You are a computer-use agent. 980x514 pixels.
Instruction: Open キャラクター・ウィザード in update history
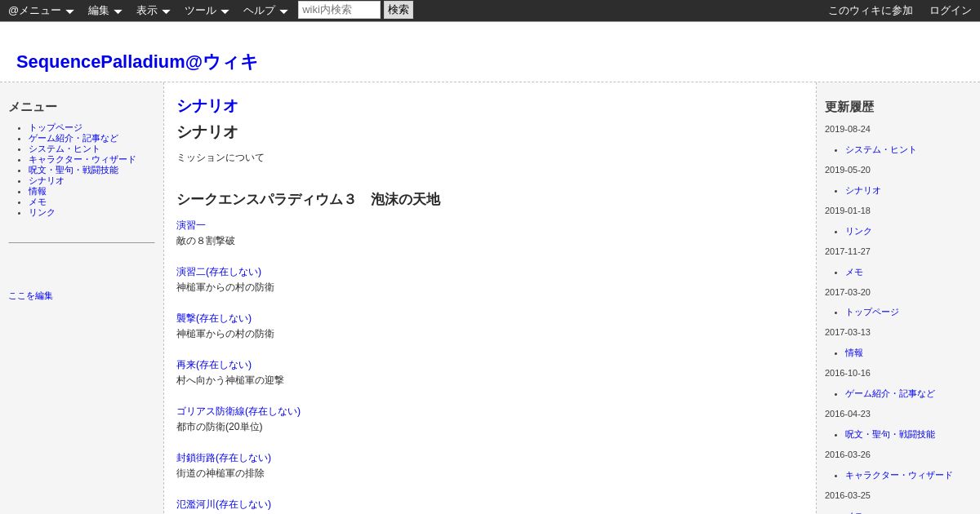[899, 476]
